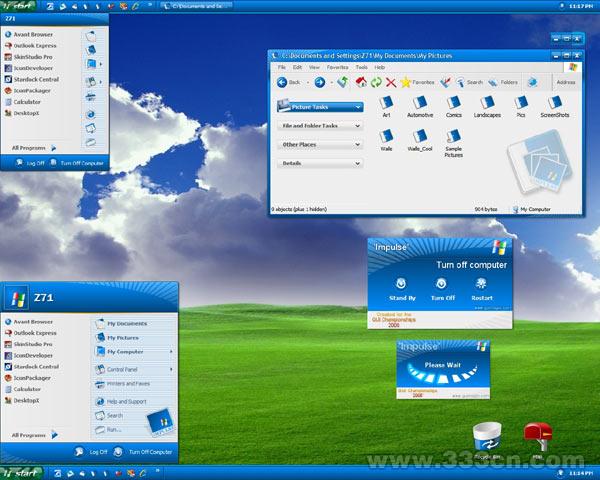The image size is (600, 480).
Task: Click the Search toolbar button in Explorer
Action: [x=469, y=82]
